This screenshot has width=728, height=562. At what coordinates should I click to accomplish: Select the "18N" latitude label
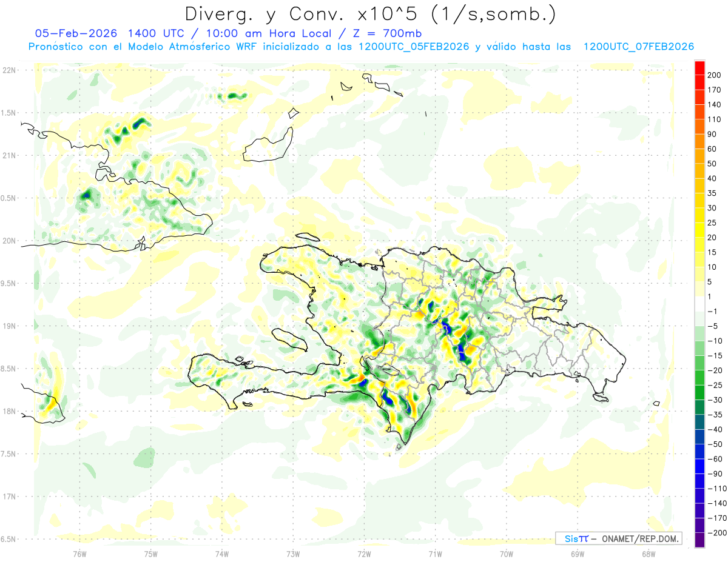[8, 411]
